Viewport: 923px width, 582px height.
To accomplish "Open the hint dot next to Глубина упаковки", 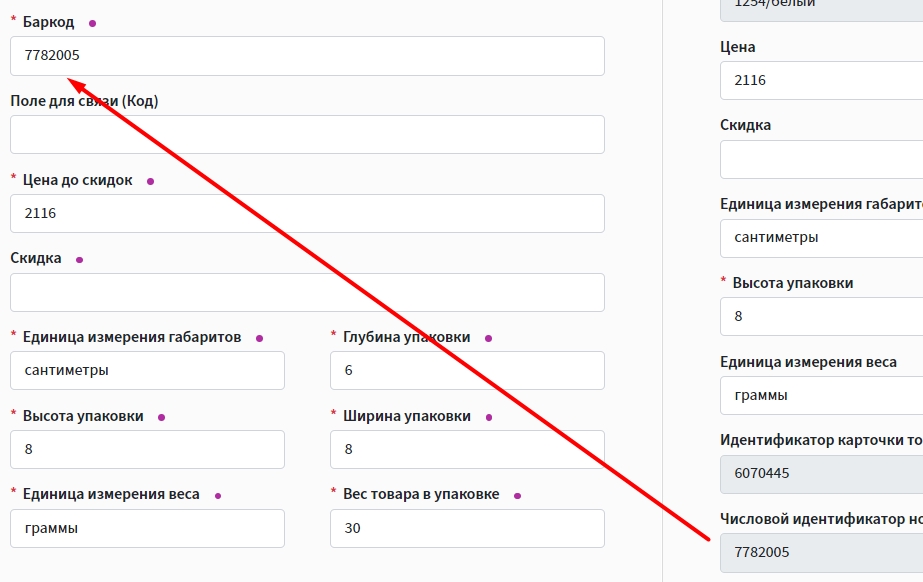I will coord(489,338).
